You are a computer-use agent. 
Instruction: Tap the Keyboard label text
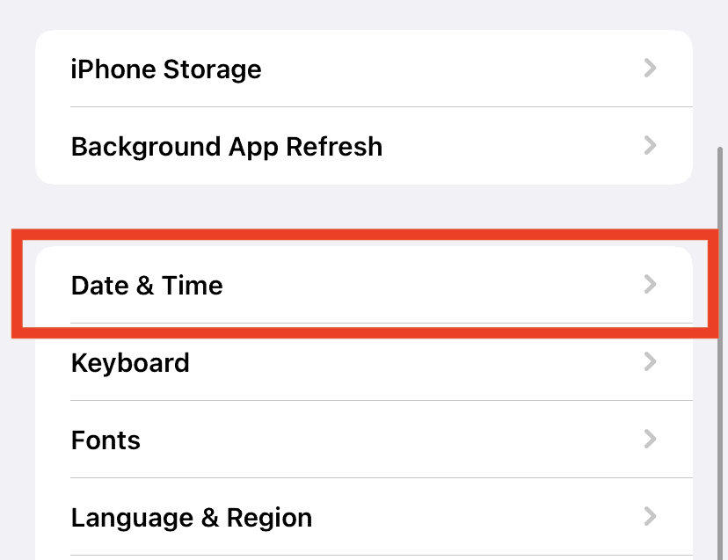click(130, 362)
